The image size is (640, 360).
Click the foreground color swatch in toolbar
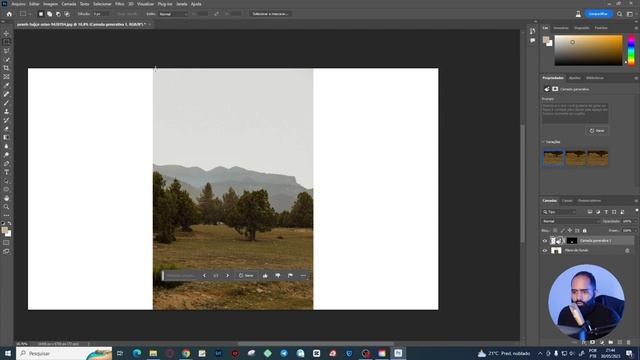[x=4, y=231]
